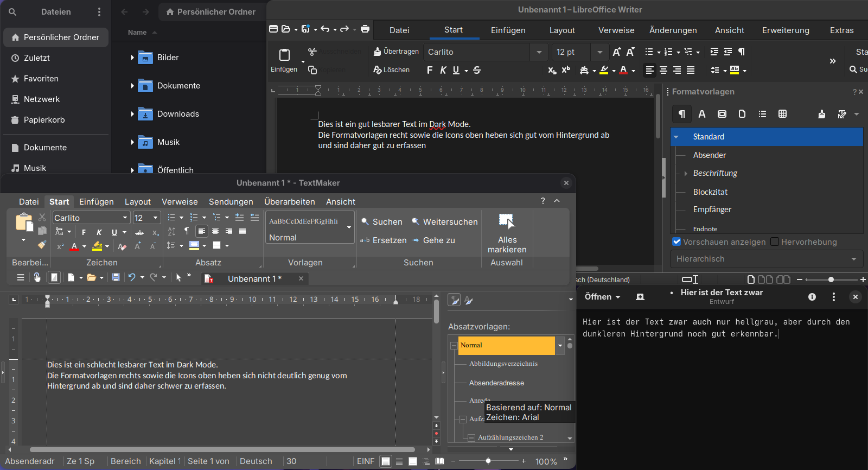Open Carlito font dropdown in TextMaker
The image size is (868, 470).
(125, 218)
